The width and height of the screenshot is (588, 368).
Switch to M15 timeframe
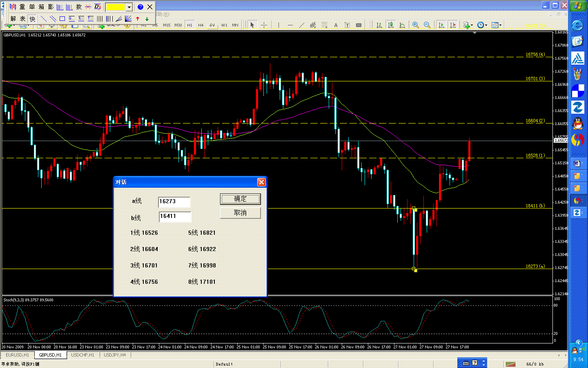[167, 25]
